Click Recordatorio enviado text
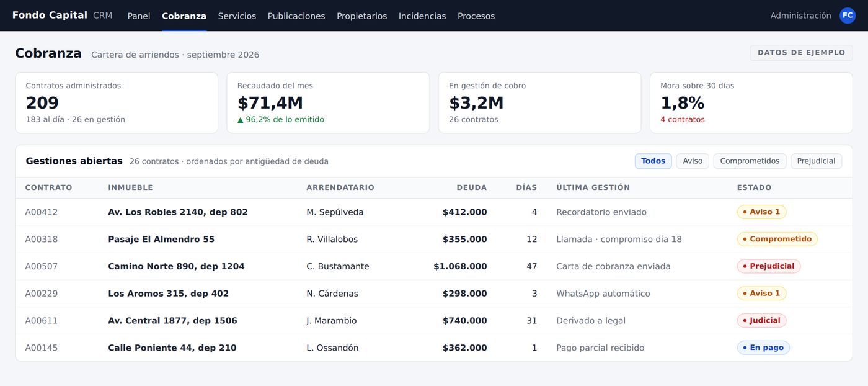The width and height of the screenshot is (868, 386). 601,212
